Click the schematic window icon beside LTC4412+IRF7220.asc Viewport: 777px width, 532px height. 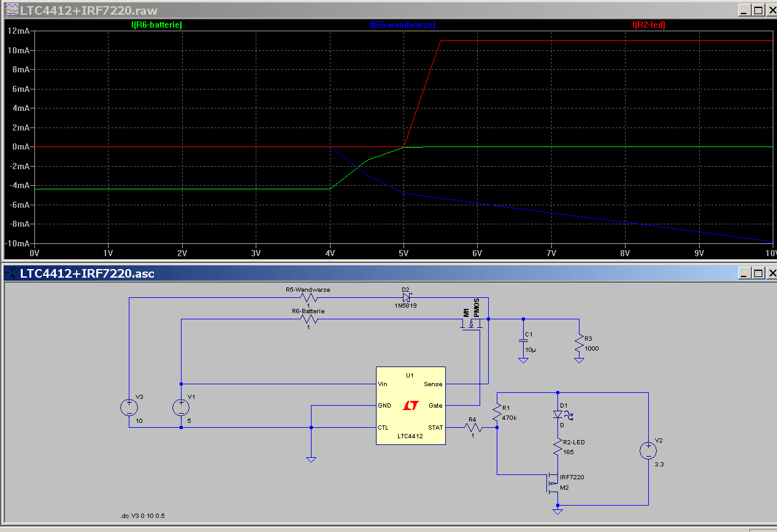[x=11, y=273]
